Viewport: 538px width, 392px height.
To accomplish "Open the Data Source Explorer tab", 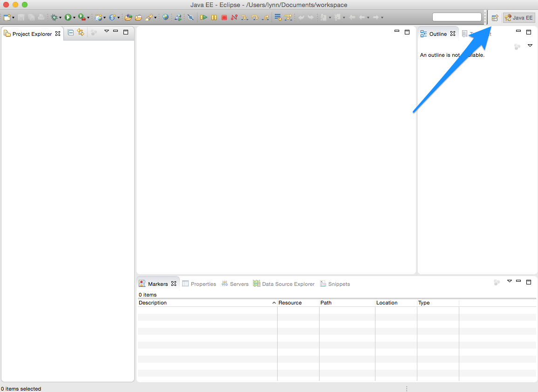I will point(284,284).
